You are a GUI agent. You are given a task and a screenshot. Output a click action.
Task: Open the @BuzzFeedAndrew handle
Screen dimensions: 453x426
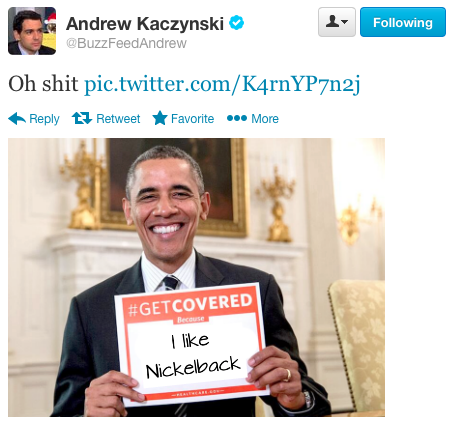(126, 43)
